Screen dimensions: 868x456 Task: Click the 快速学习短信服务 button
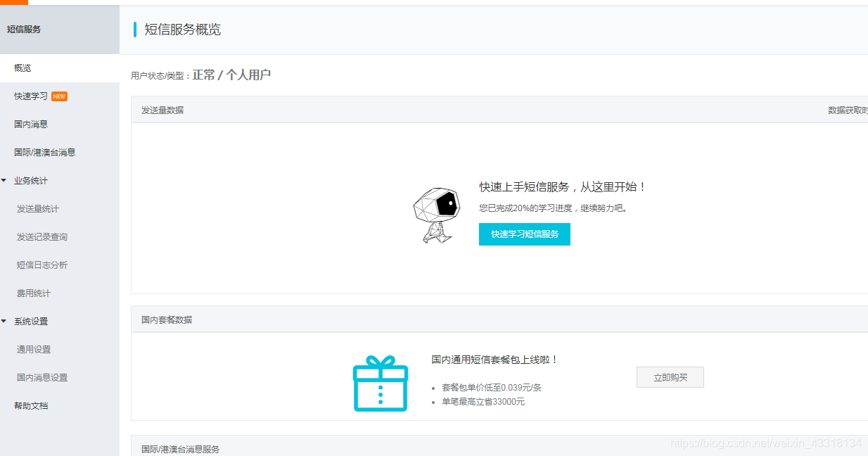[x=524, y=234]
